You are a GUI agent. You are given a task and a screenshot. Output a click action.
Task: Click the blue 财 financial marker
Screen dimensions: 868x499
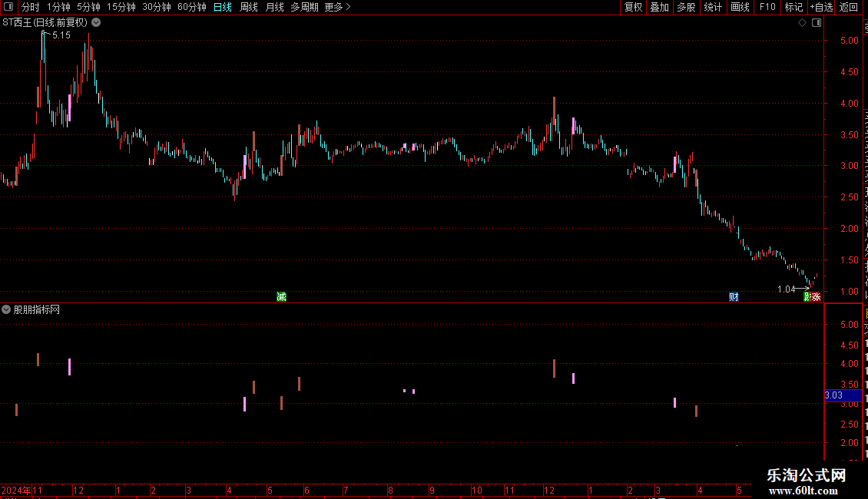tap(734, 297)
